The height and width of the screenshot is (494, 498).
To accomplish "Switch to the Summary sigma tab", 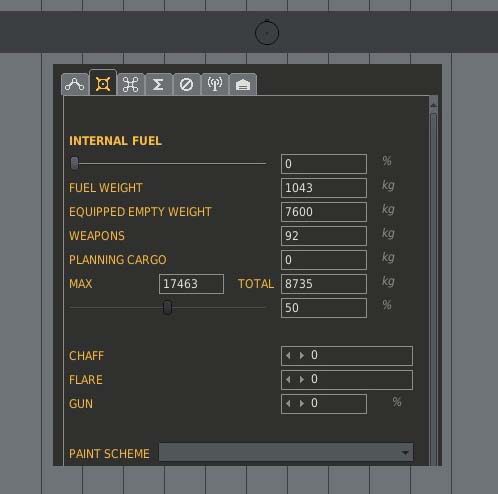I will tap(158, 84).
